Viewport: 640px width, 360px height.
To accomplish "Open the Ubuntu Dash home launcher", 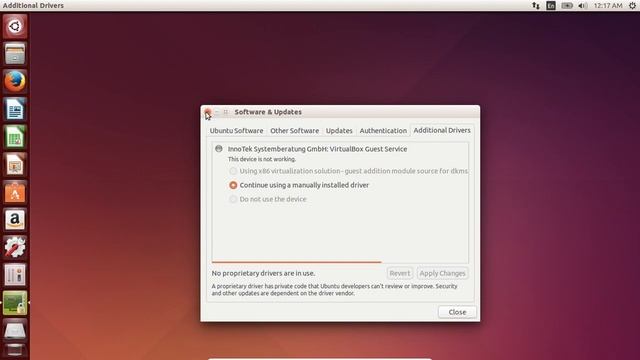I will tap(15, 27).
